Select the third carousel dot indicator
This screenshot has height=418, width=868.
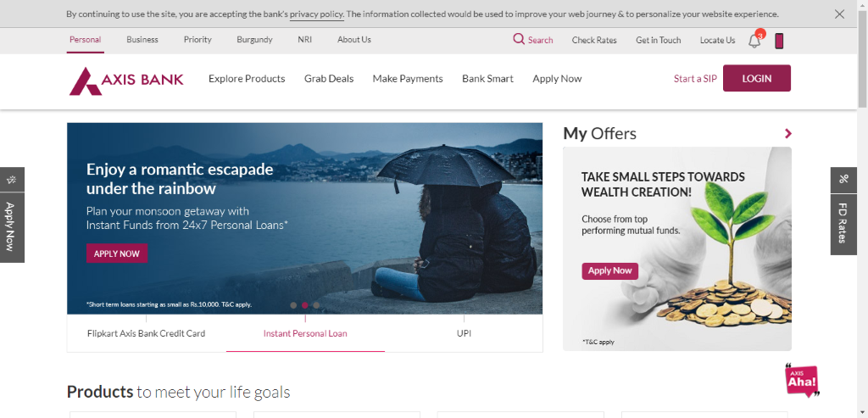click(316, 305)
